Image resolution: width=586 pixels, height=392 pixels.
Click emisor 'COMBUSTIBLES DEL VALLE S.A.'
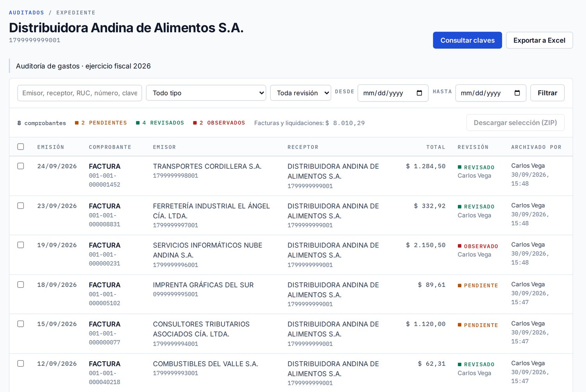(x=205, y=364)
